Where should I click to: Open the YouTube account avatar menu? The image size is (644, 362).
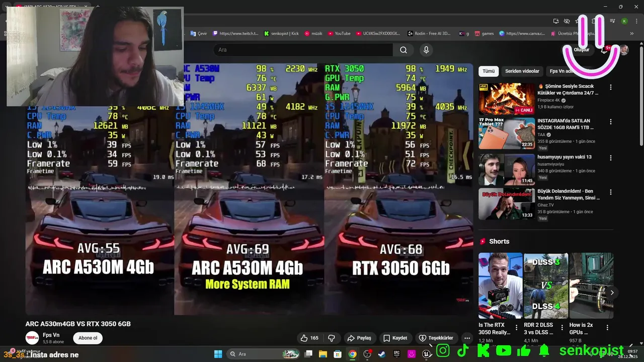click(x=624, y=50)
